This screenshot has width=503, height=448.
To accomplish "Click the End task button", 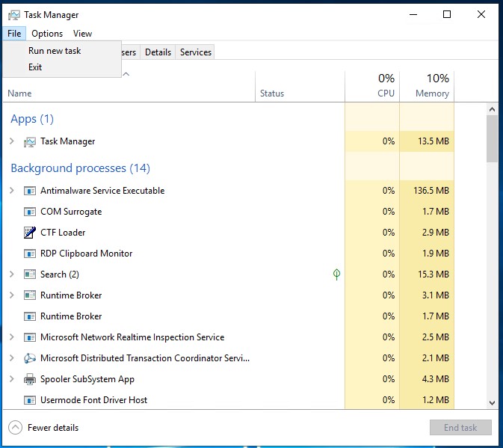I will pos(460,428).
